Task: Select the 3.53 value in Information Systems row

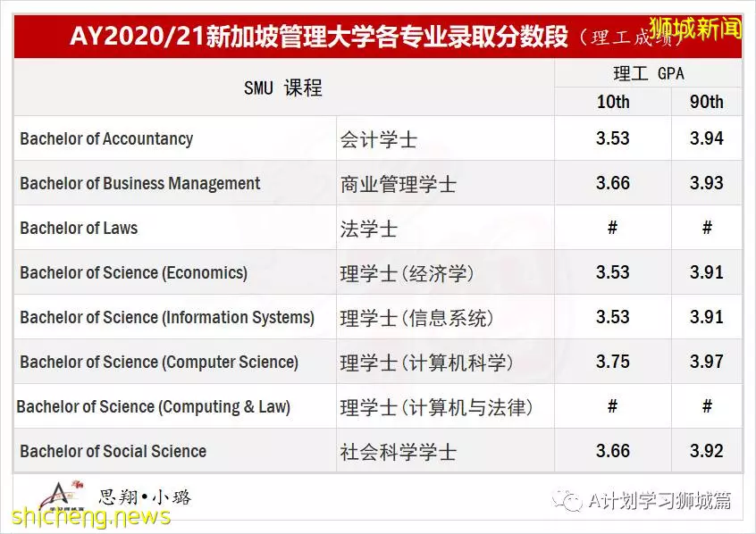Action: point(613,317)
